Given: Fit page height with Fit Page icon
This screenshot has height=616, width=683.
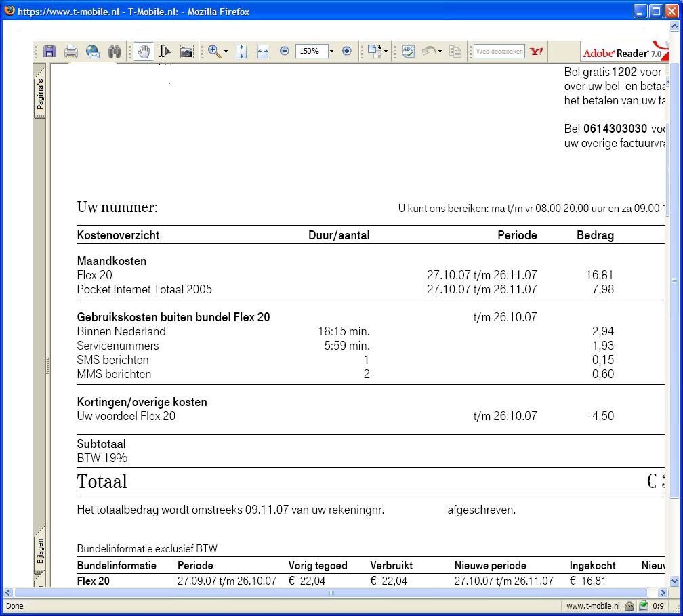Looking at the screenshot, I should point(241,52).
